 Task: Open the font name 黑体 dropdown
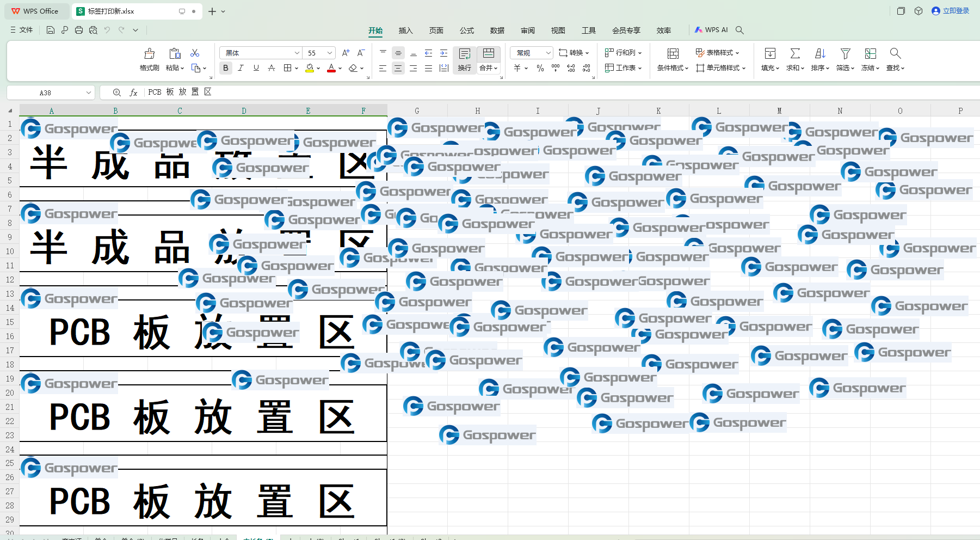[x=297, y=53]
